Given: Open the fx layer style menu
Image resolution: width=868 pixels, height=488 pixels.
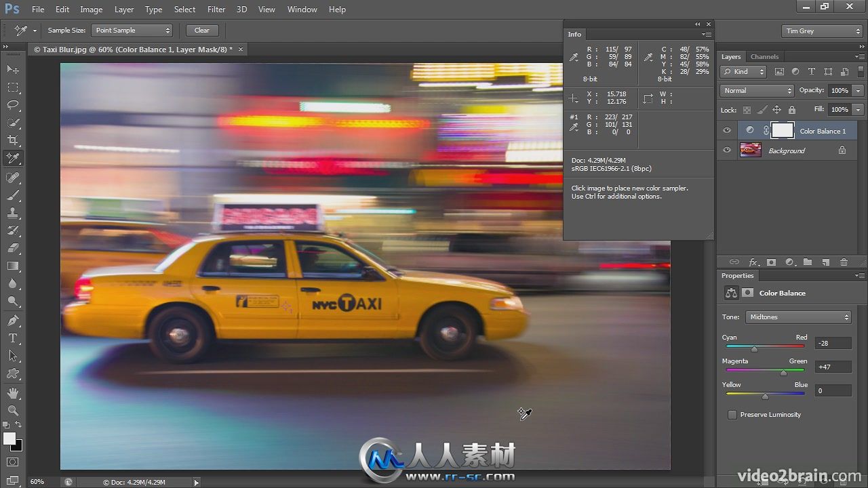Looking at the screenshot, I should (753, 262).
